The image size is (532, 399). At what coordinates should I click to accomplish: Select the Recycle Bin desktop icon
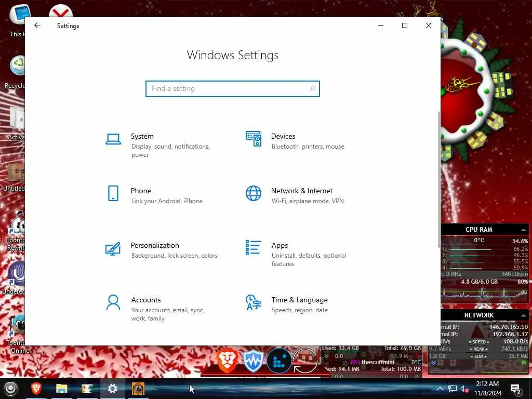click(14, 72)
